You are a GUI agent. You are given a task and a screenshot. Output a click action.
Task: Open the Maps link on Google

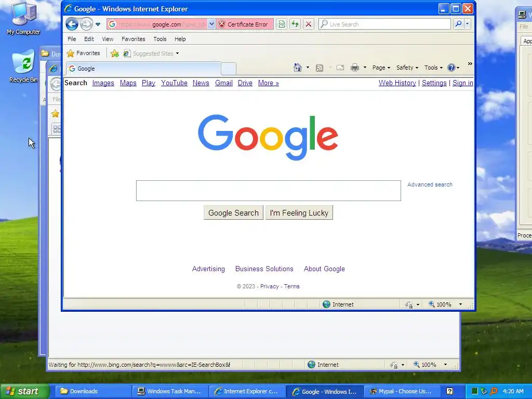[128, 83]
